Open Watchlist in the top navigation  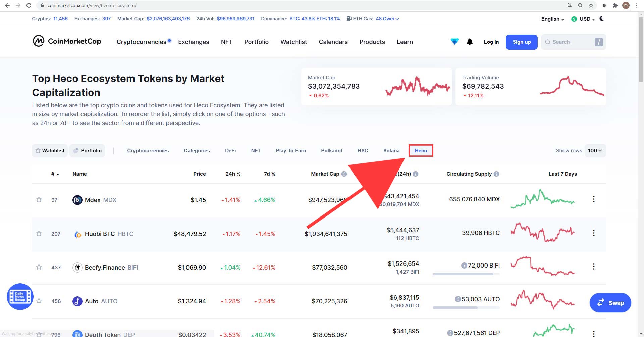coord(293,42)
